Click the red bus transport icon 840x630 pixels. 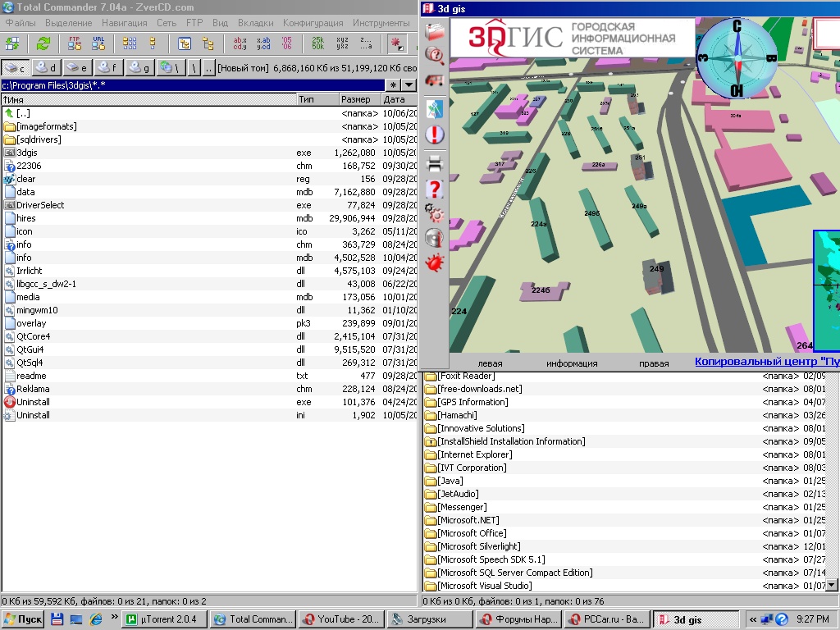(x=435, y=81)
